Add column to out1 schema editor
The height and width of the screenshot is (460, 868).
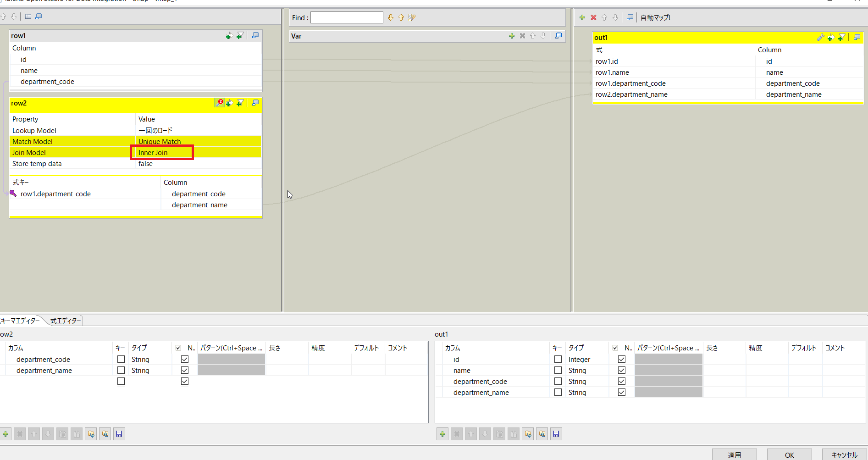point(442,434)
